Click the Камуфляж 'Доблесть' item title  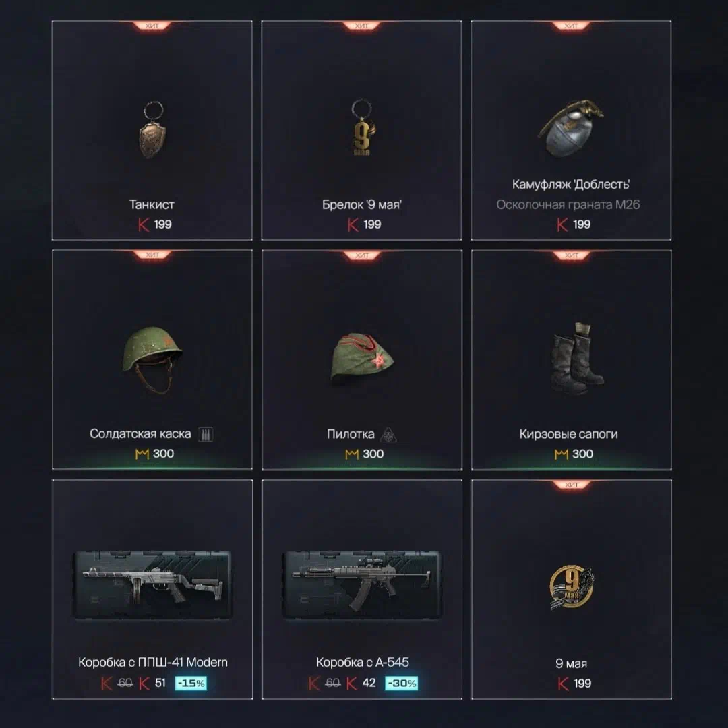coord(571,184)
